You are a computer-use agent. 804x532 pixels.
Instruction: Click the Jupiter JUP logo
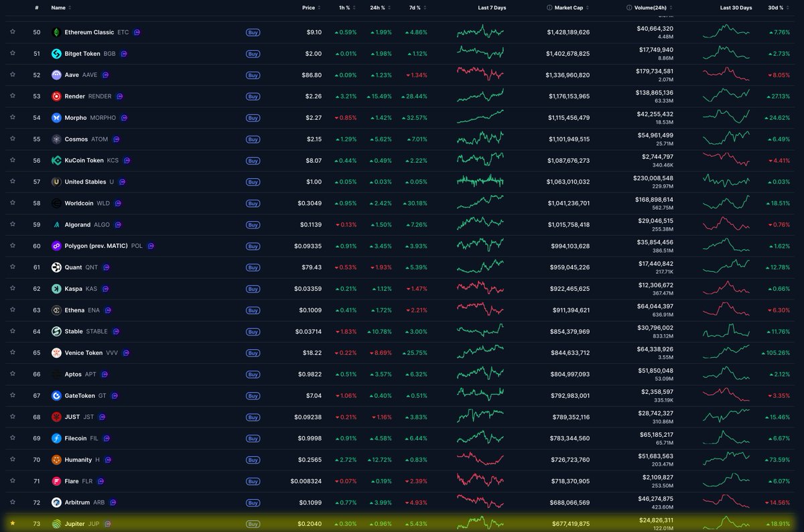tap(56, 524)
